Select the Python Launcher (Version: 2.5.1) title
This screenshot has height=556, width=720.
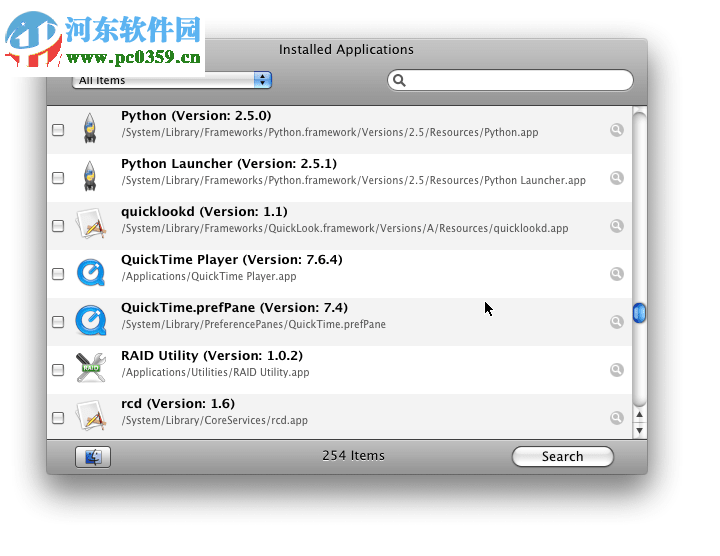229,163
